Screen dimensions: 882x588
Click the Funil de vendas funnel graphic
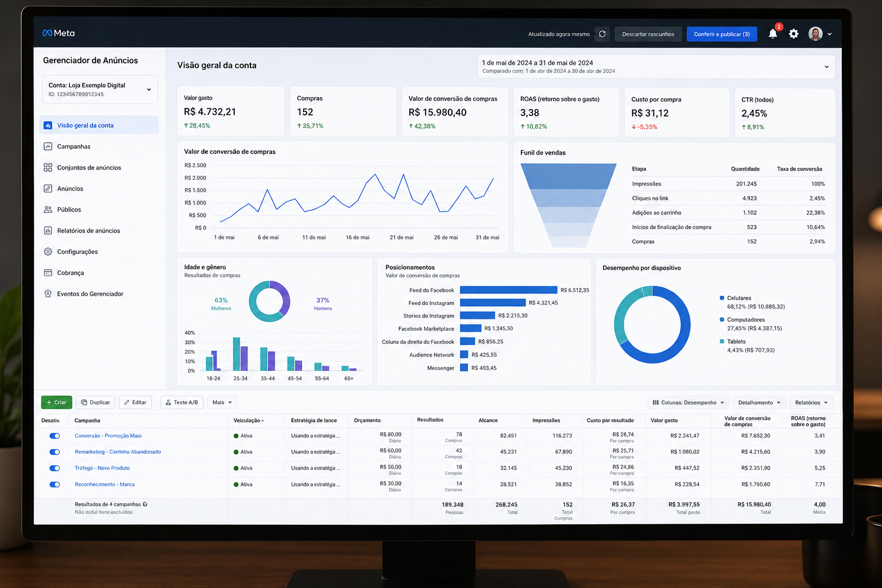pos(568,205)
